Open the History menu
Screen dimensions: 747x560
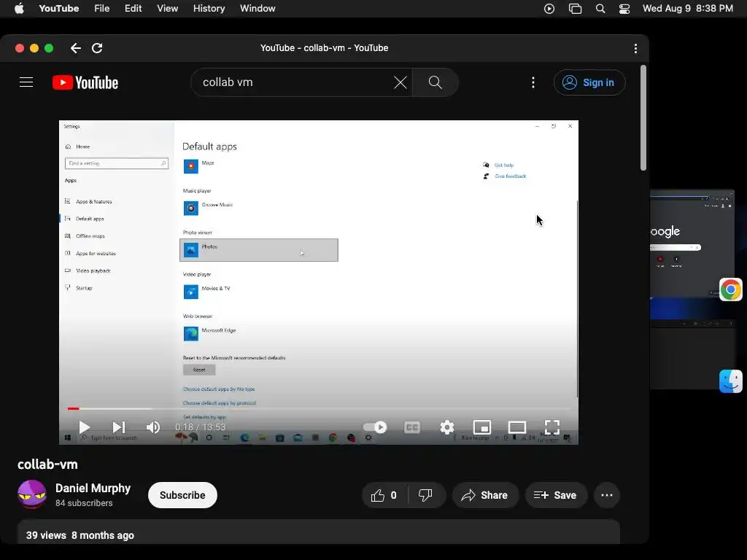pyautogui.click(x=209, y=9)
